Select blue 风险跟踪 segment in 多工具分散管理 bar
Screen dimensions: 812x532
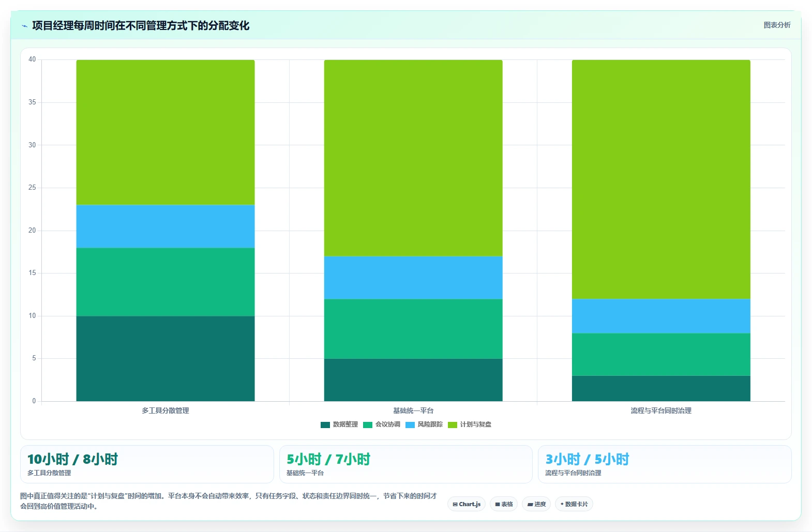pos(166,226)
